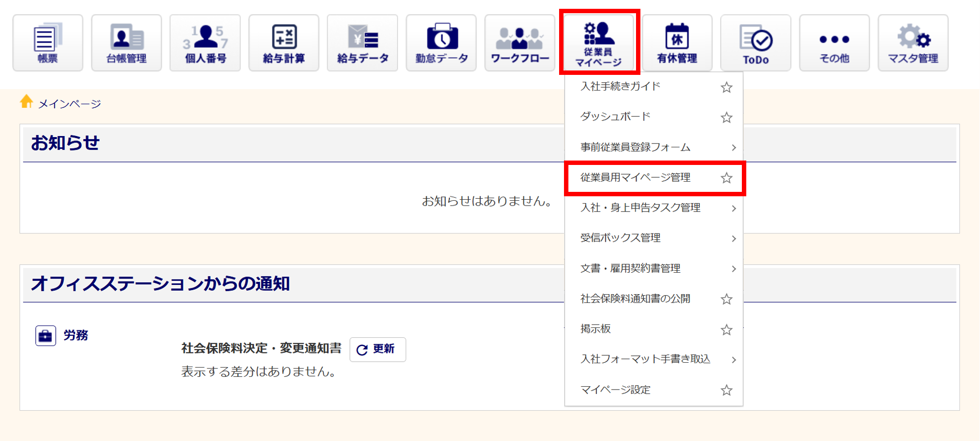This screenshot has width=980, height=441.
Task: Expand 文書・雇用契約書管理 submenu arrow
Action: point(734,269)
